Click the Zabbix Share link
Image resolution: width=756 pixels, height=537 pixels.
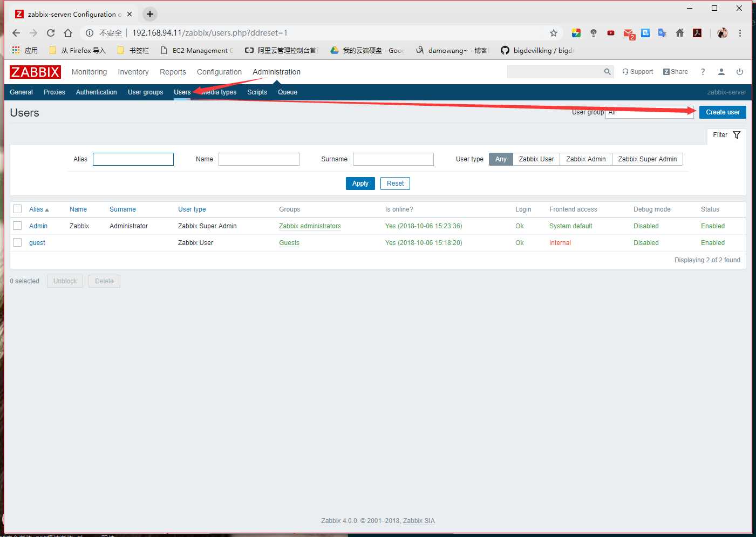click(676, 72)
